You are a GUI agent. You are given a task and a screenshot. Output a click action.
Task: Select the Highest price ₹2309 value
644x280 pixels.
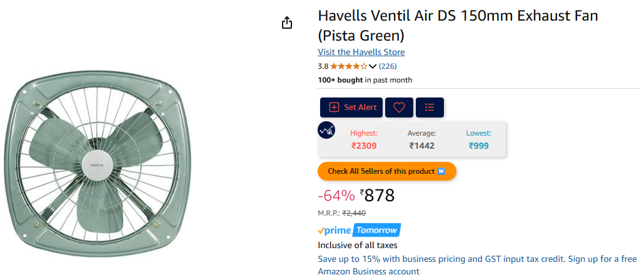click(364, 146)
